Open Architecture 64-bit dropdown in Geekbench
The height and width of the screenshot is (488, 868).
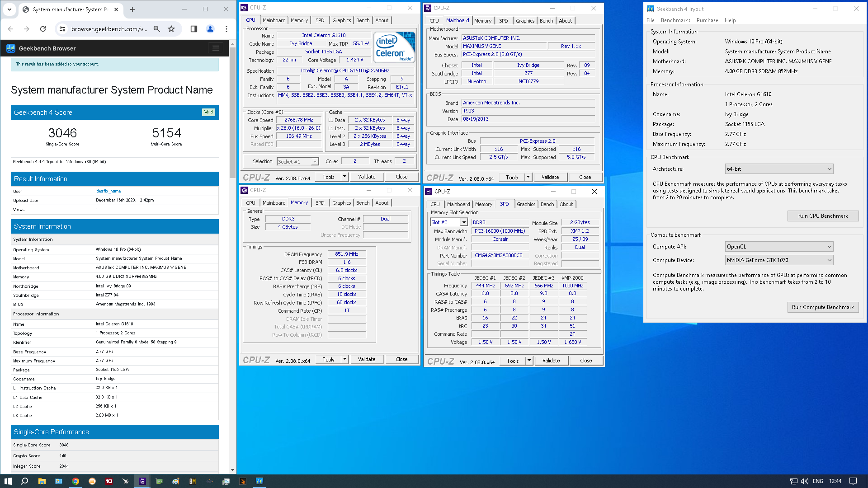click(779, 169)
